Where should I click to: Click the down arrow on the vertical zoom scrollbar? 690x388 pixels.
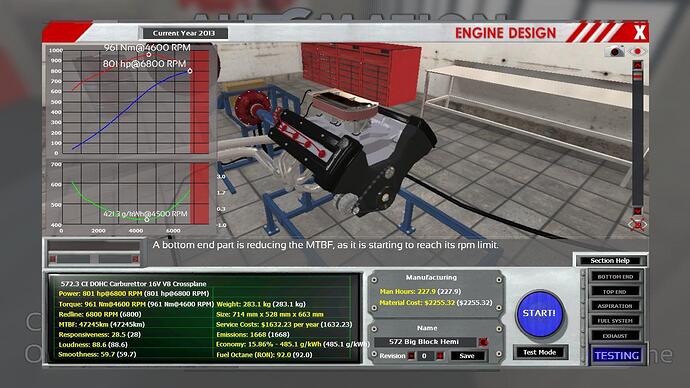(637, 211)
